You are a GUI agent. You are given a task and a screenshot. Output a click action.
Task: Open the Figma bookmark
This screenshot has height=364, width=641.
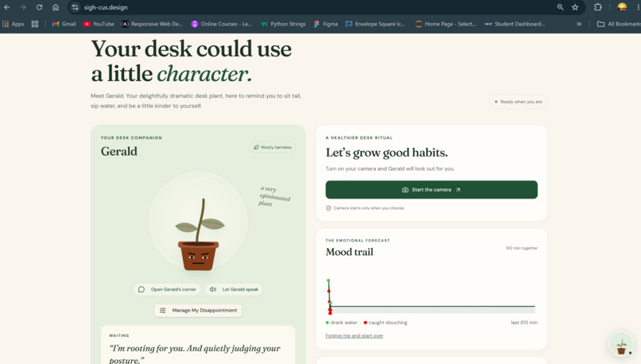coord(326,24)
